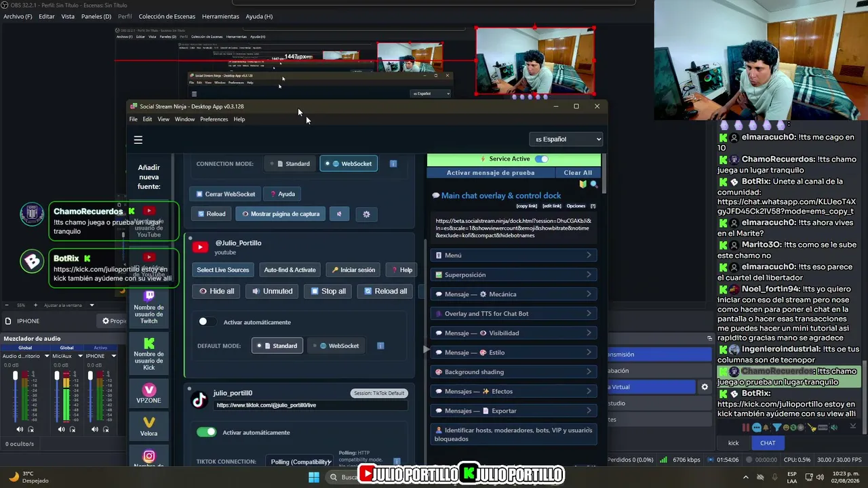Image resolution: width=868 pixels, height=488 pixels.
Task: Click the Select Live Sources button
Action: coord(223,270)
